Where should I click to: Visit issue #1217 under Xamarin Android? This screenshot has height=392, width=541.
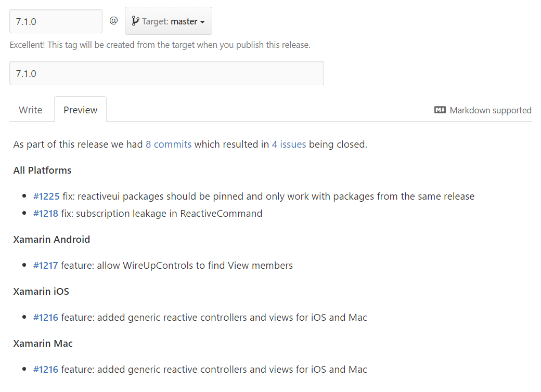(x=46, y=266)
